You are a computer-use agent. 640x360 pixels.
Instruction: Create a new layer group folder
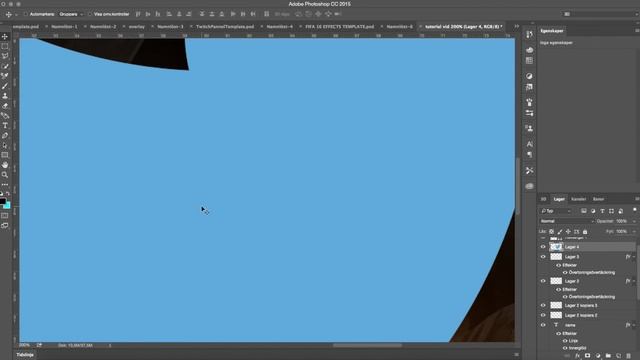click(x=608, y=356)
